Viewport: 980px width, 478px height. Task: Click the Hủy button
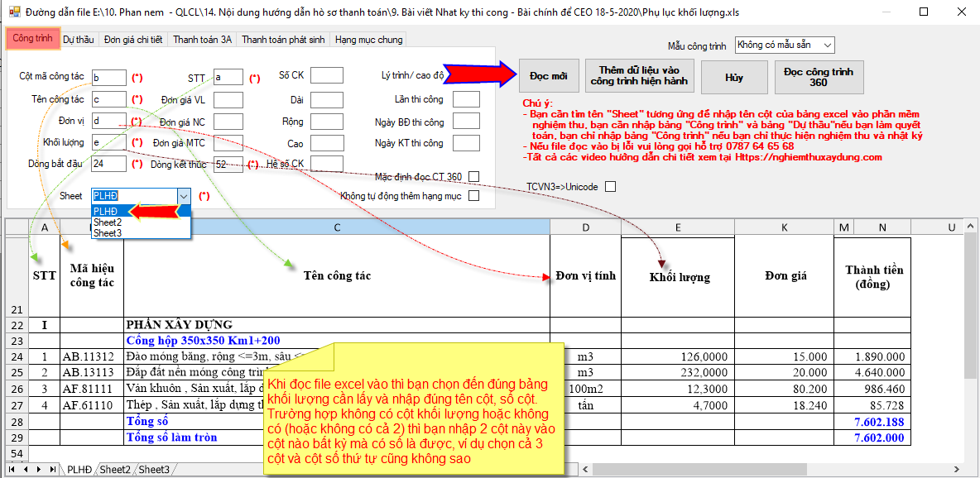[x=733, y=77]
